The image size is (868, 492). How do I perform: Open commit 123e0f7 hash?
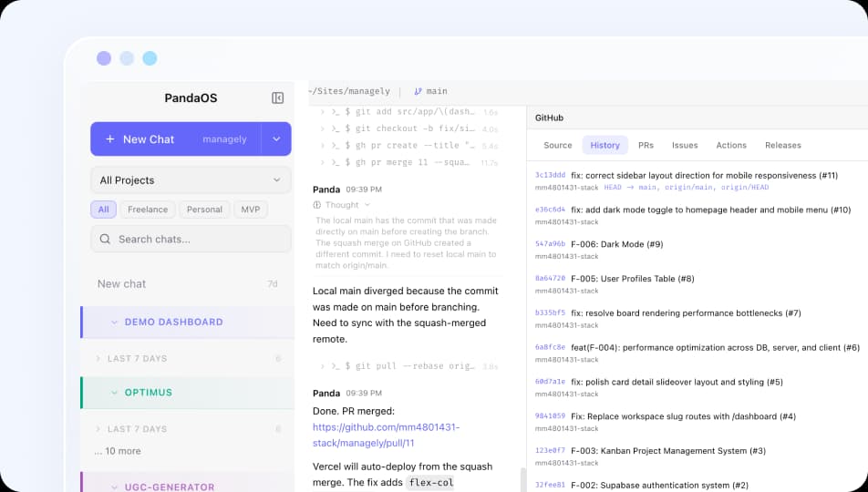point(551,450)
